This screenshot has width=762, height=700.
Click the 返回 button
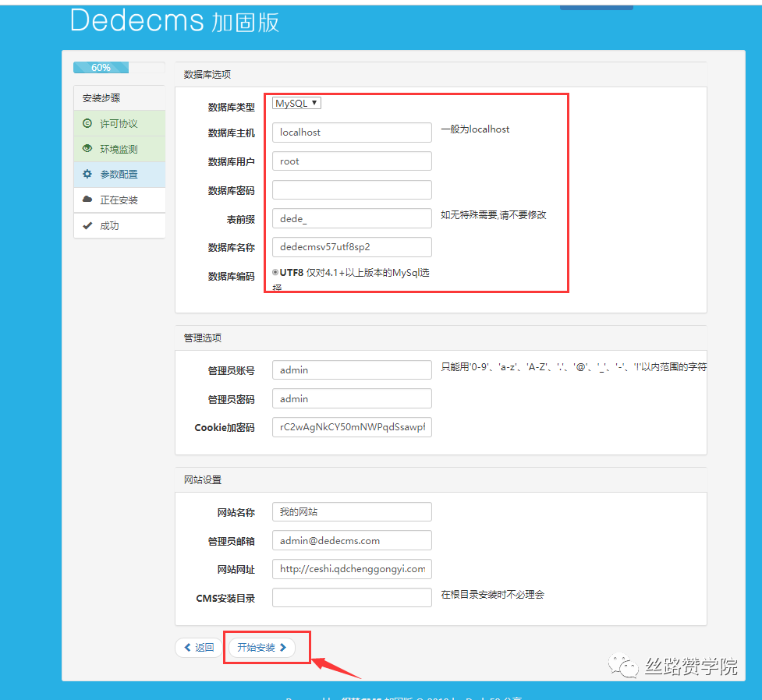pyautogui.click(x=199, y=647)
